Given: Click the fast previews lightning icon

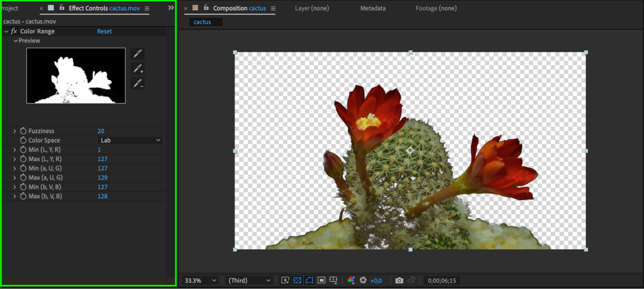Looking at the screenshot, I should (285, 280).
